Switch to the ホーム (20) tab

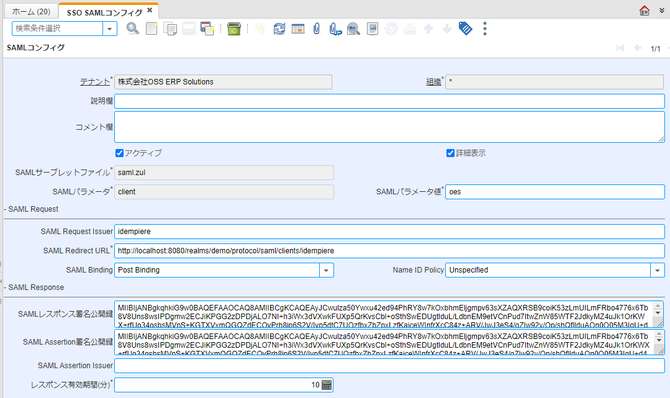tap(31, 12)
